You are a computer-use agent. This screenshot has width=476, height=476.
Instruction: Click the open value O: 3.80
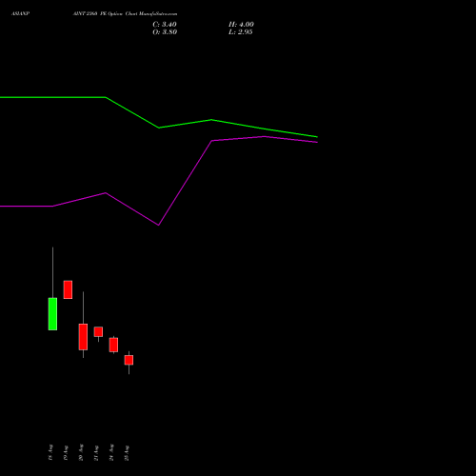coord(165,32)
